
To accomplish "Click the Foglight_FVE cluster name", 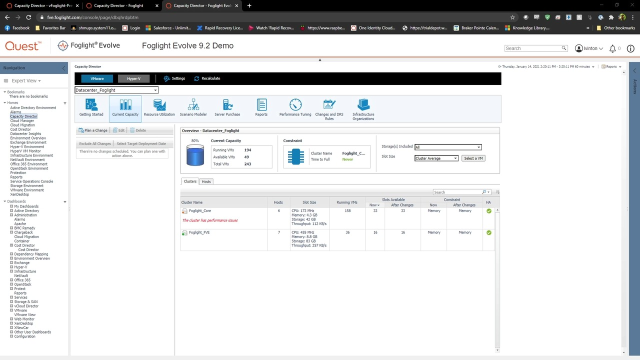I will [x=199, y=233].
